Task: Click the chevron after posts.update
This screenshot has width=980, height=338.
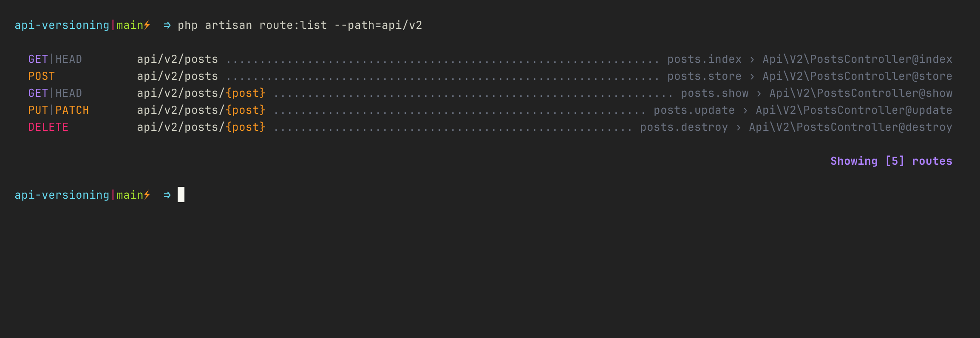Action: pos(745,110)
